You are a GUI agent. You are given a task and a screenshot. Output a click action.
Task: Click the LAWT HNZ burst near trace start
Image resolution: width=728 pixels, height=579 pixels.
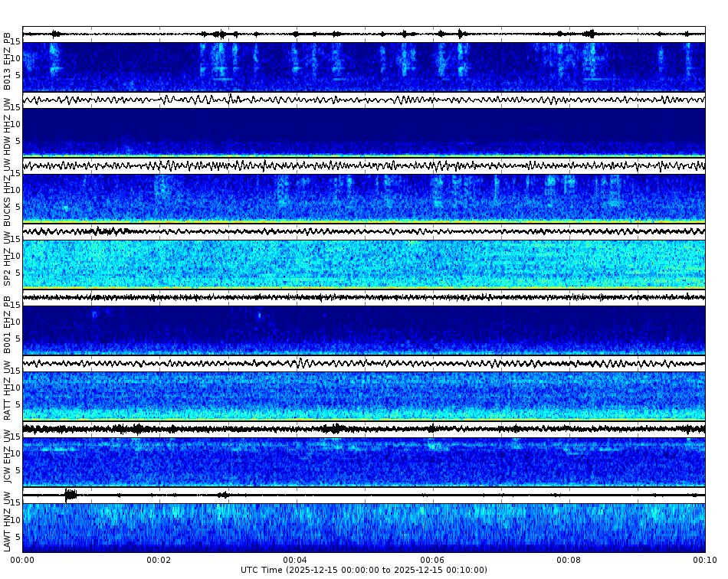pos(69,494)
